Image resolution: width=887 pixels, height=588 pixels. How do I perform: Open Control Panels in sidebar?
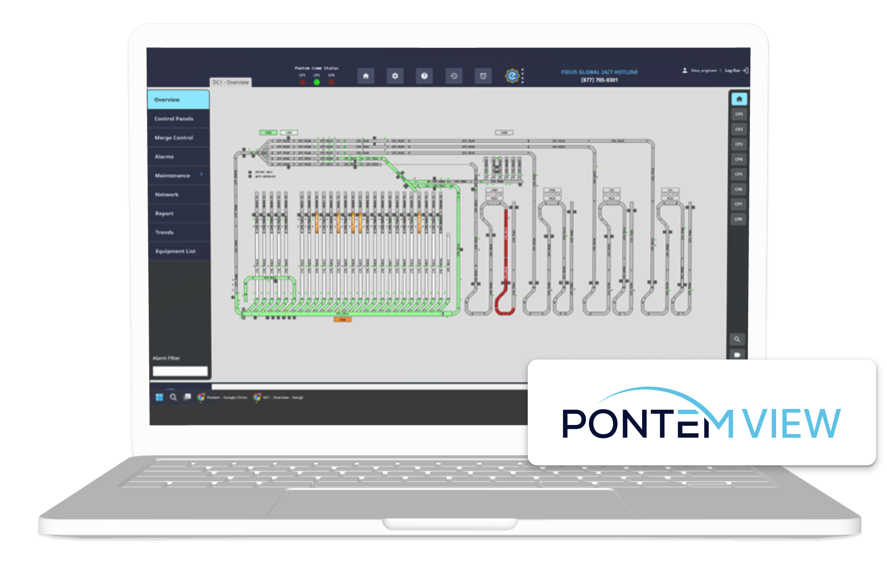pos(178,119)
